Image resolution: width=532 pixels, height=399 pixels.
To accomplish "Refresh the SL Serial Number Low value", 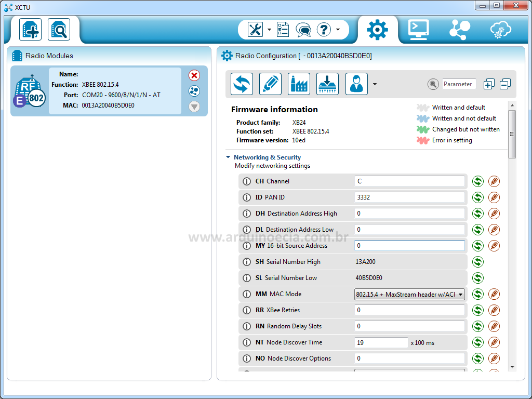I will pos(478,278).
